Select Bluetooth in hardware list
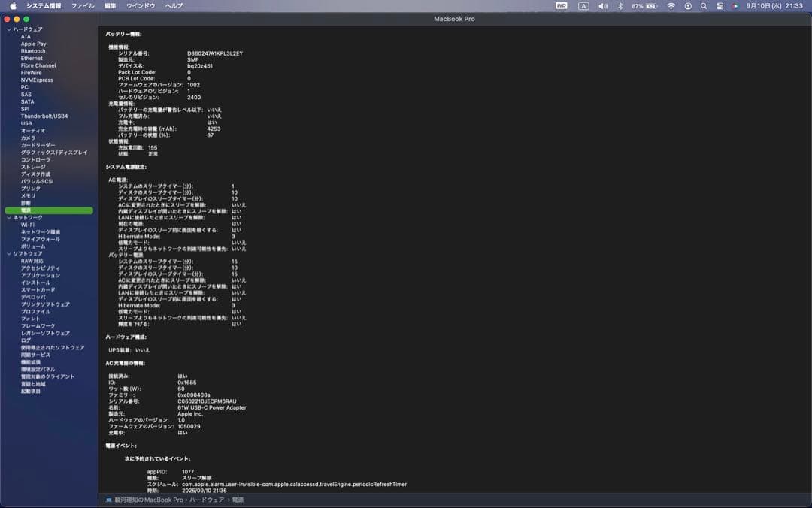The image size is (812, 508). click(33, 51)
